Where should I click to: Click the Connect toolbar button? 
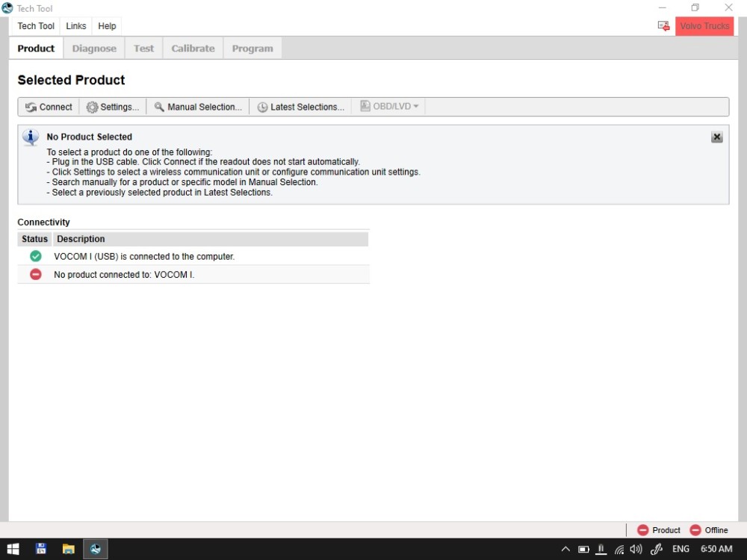click(49, 107)
